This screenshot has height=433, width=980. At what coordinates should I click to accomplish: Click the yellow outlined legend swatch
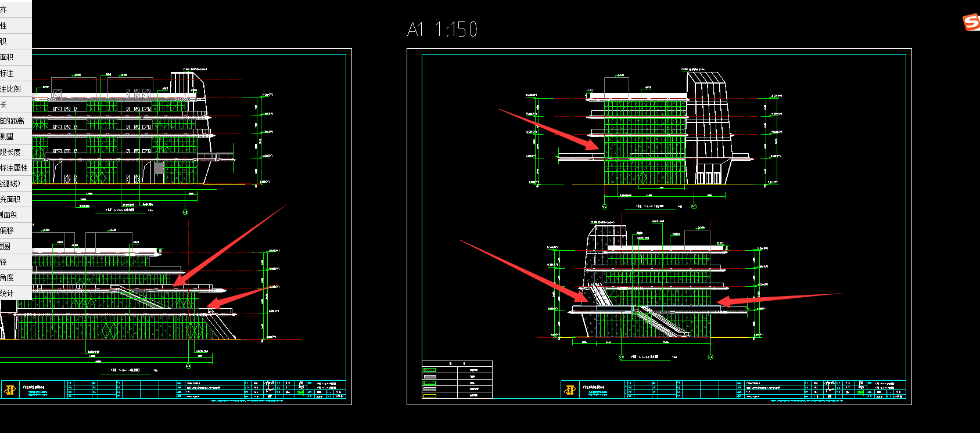pyautogui.click(x=430, y=396)
